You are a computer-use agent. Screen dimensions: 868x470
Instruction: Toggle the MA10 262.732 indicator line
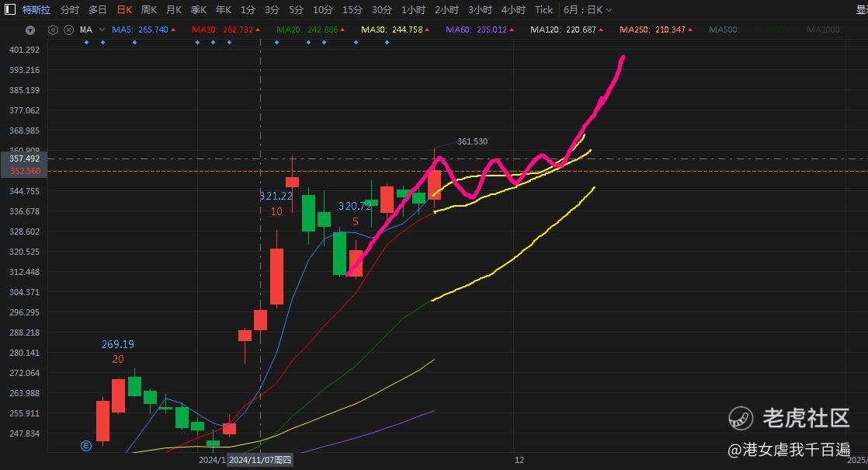[x=226, y=30]
